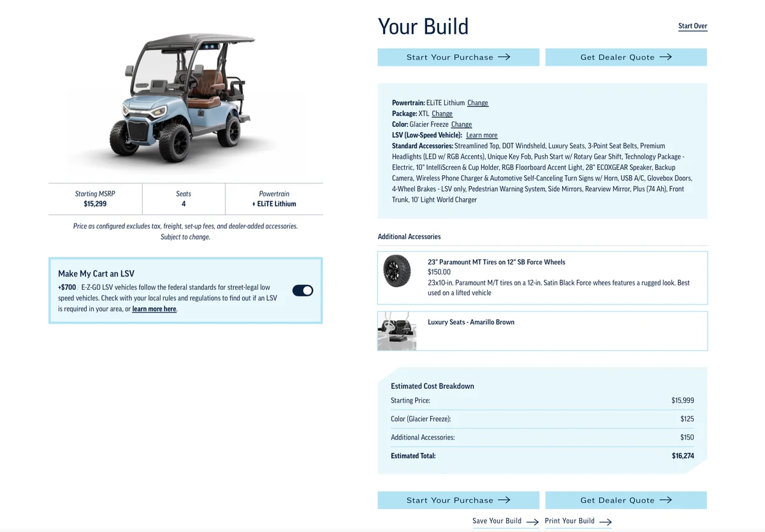Click the arrow icon beside Save Your Build

(x=533, y=522)
